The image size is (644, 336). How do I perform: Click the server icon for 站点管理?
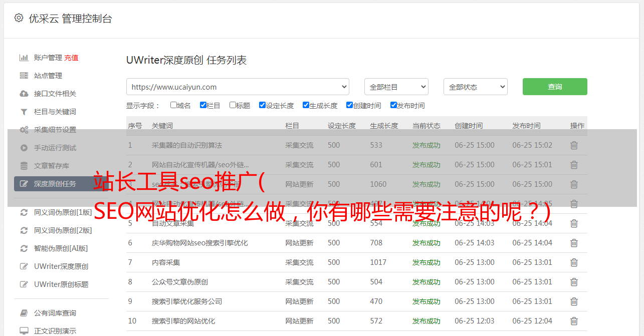[x=24, y=76]
